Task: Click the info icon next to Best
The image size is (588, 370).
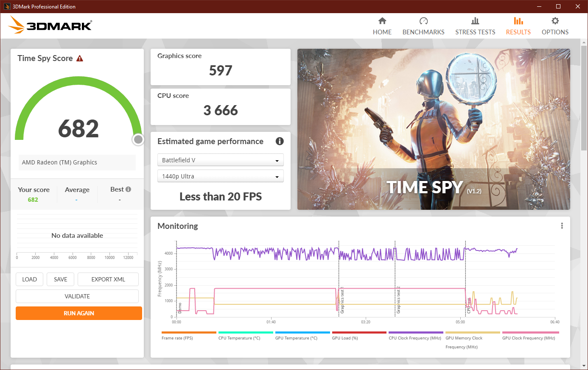Action: click(x=128, y=189)
